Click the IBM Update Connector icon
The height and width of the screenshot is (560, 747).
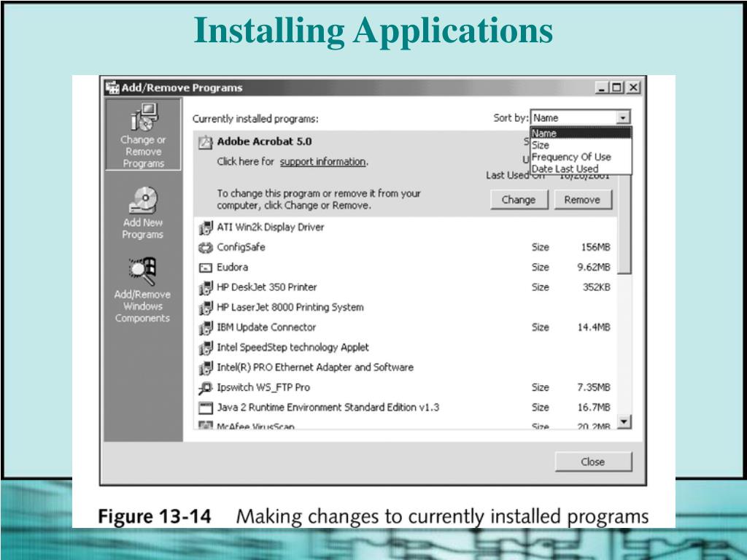point(205,327)
